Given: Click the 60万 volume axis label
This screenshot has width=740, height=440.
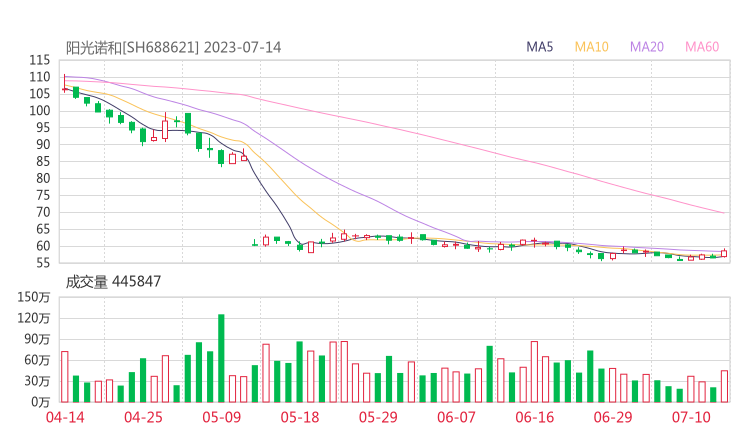Looking at the screenshot, I should pyautogui.click(x=37, y=360).
